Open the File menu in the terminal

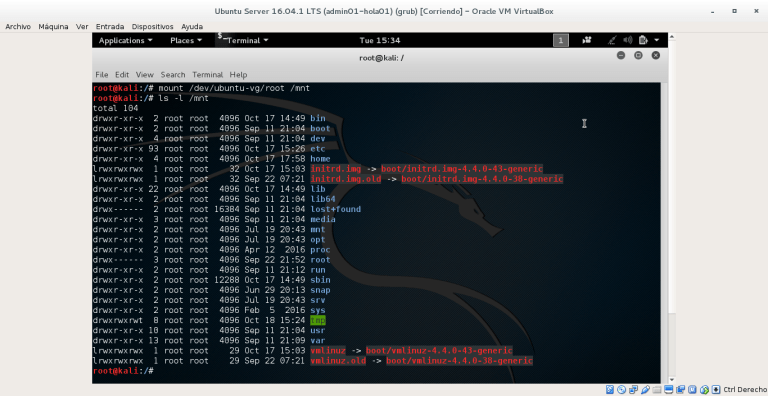102,74
